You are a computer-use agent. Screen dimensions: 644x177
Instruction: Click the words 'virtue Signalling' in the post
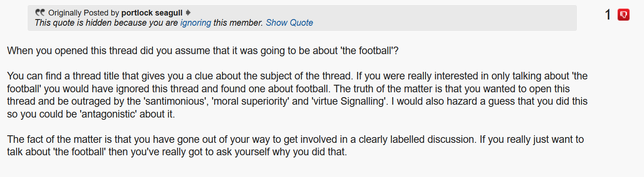tap(347, 101)
